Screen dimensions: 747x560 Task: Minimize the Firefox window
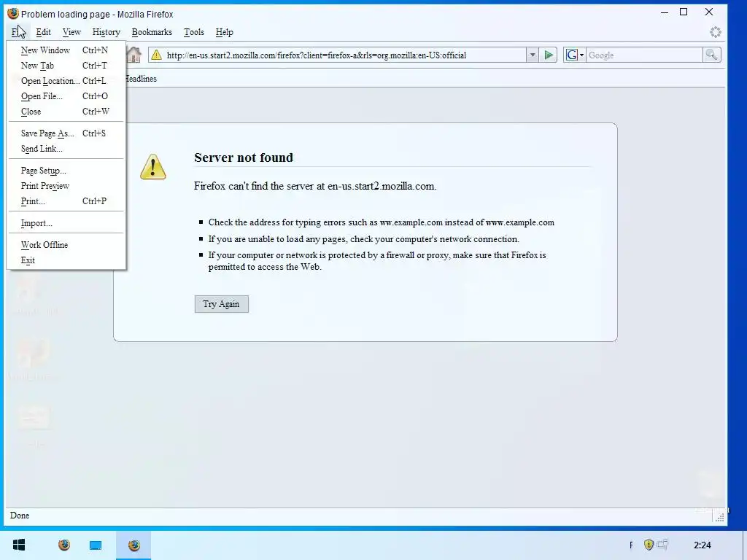tap(665, 12)
